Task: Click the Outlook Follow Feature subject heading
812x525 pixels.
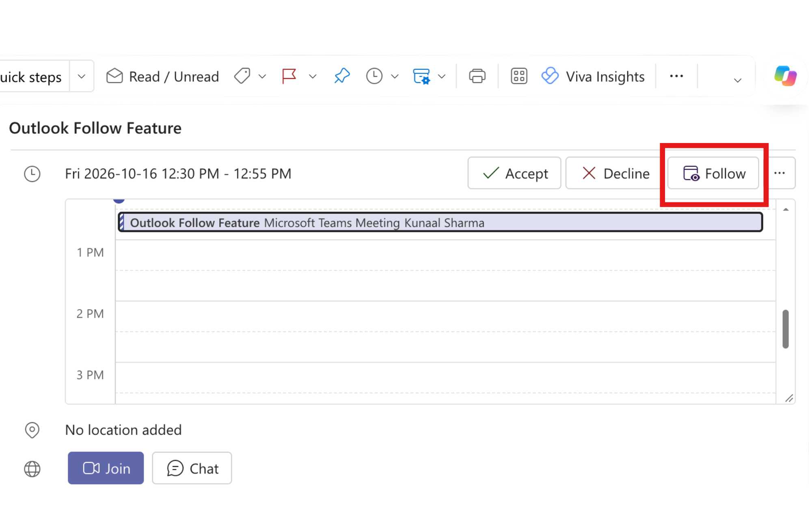Action: (x=95, y=128)
